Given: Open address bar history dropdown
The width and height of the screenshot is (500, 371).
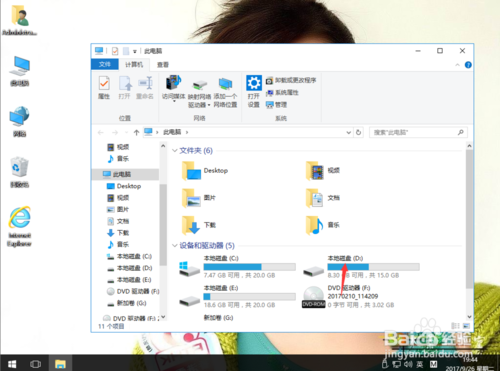Looking at the screenshot, I should [x=349, y=132].
